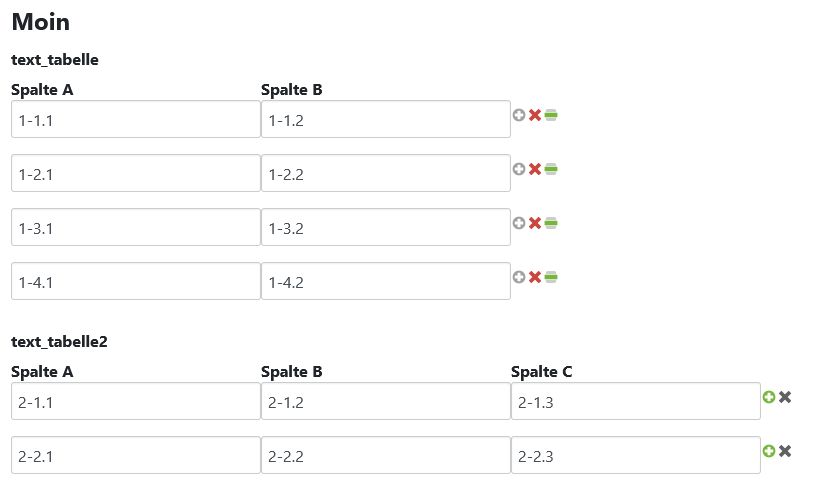825x493 pixels.
Task: Click the green drag handle beside 1-4.2
Action: [551, 277]
